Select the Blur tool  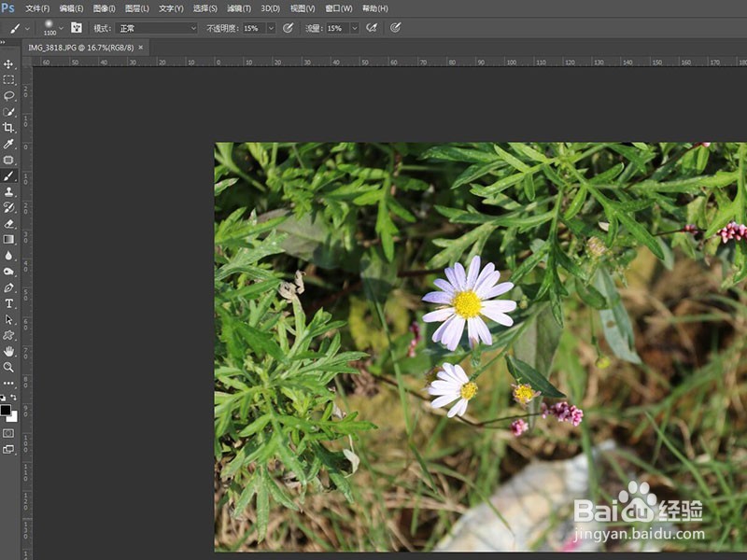tap(8, 256)
